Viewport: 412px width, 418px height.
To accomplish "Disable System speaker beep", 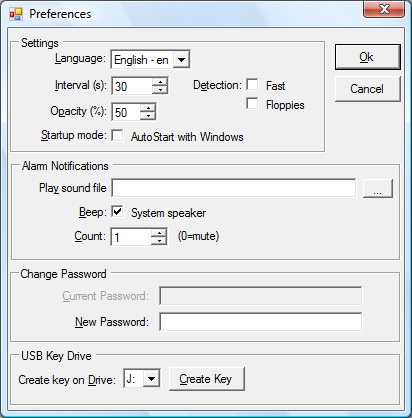I will 117,212.
